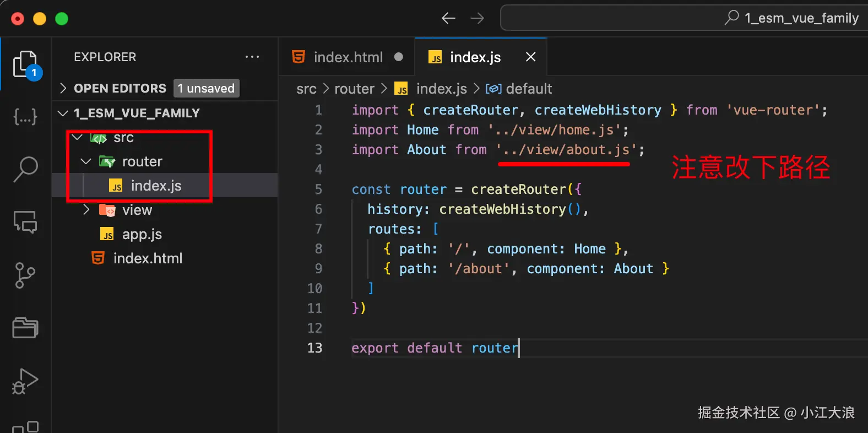
Task: Open the Source Control branch icon
Action: pos(25,275)
